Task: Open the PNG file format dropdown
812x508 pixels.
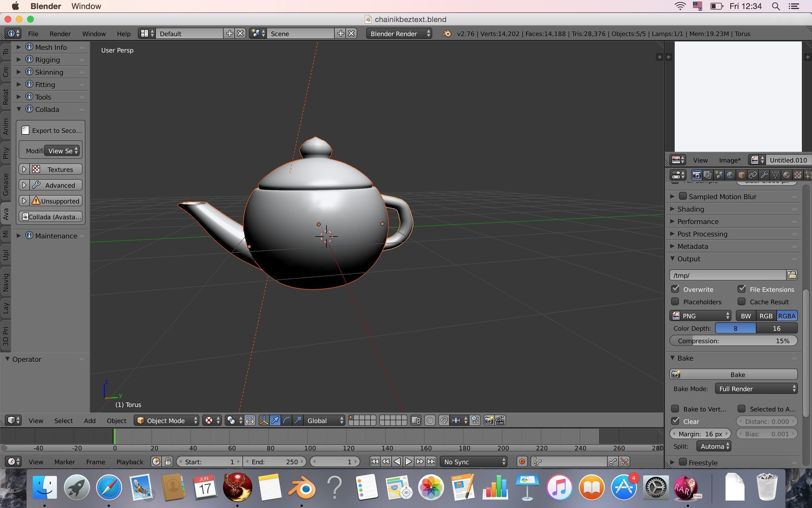Action: tap(700, 316)
